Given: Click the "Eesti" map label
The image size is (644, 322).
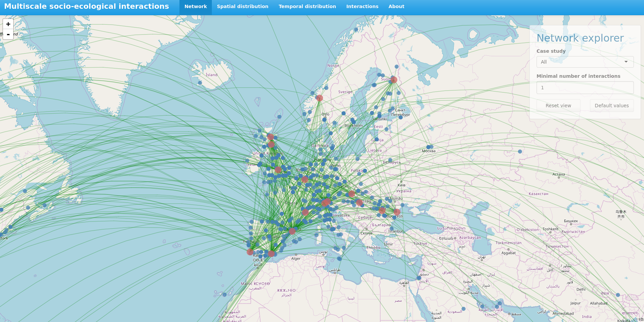Looking at the screenshot, I should click(378, 127).
